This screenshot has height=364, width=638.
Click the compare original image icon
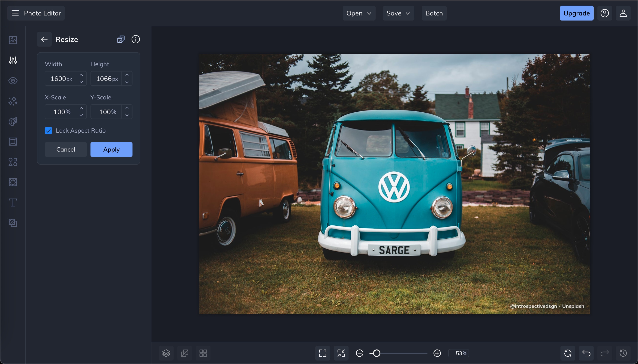point(185,353)
